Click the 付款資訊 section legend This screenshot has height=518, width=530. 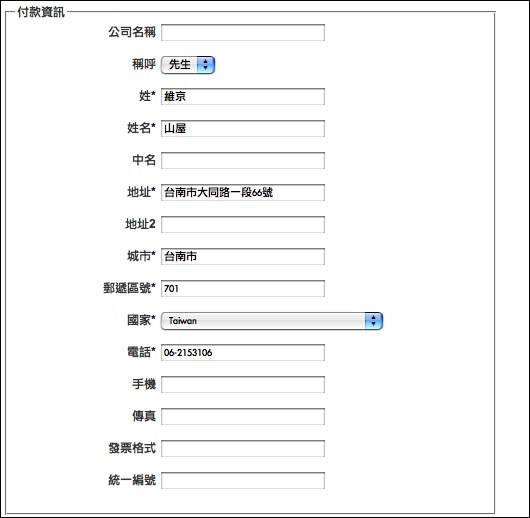coord(41,12)
